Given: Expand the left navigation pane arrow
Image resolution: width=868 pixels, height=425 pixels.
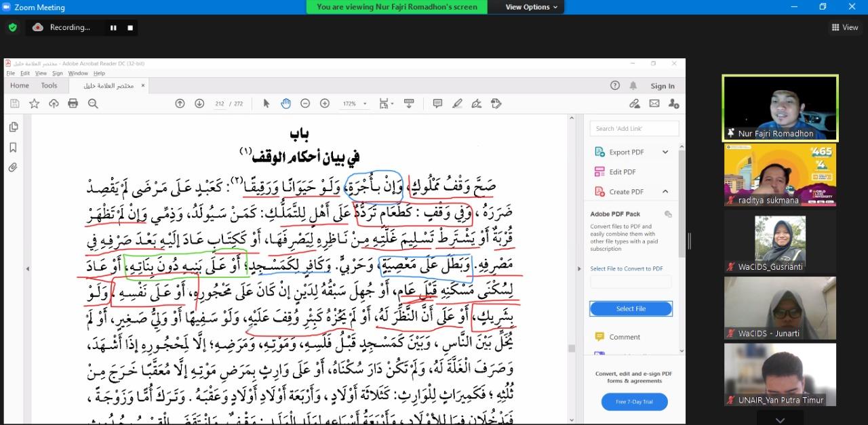Looking at the screenshot, I should pyautogui.click(x=27, y=268).
